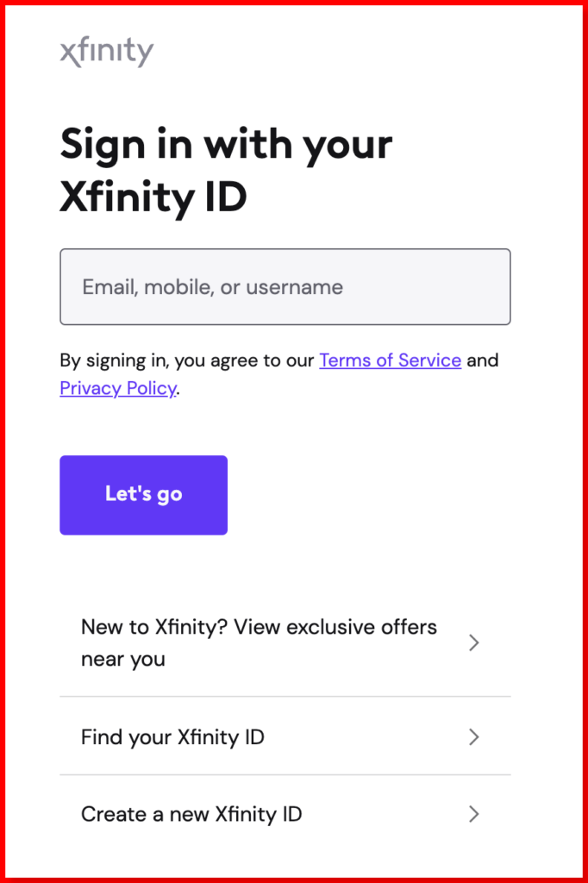Click the Terms of Service hyperlink text
This screenshot has width=588, height=883.
click(x=390, y=360)
